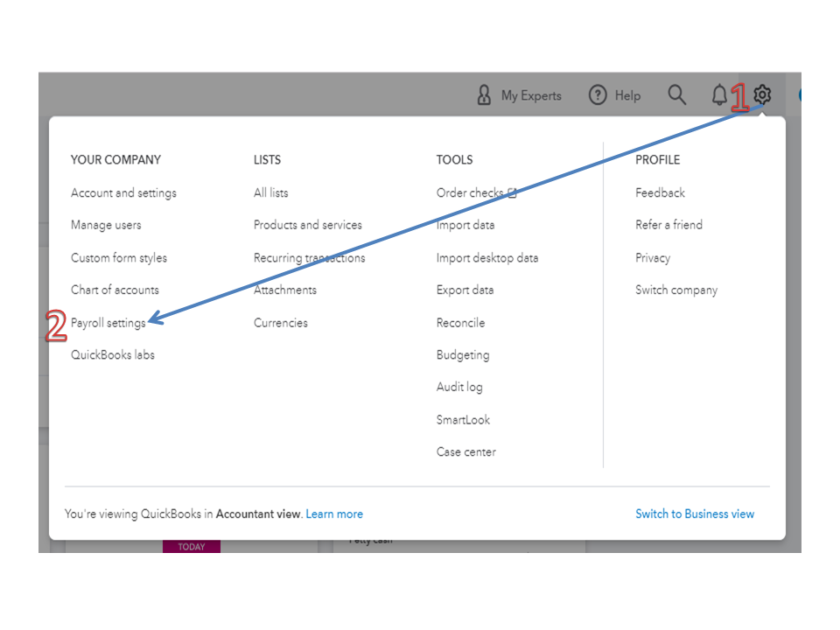The width and height of the screenshot is (840, 630).
Task: Click the Settings gear icon
Action: point(762,94)
